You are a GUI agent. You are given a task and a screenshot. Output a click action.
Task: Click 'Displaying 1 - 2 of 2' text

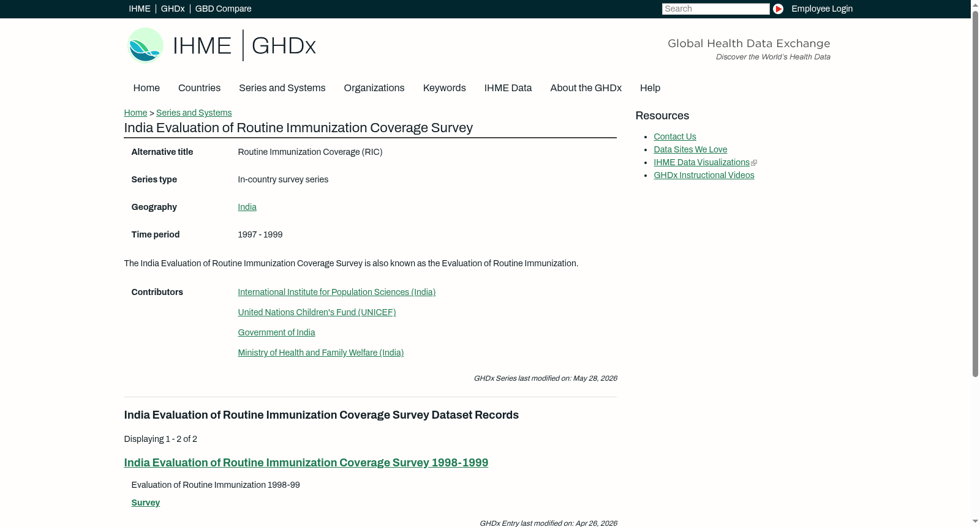(x=160, y=439)
